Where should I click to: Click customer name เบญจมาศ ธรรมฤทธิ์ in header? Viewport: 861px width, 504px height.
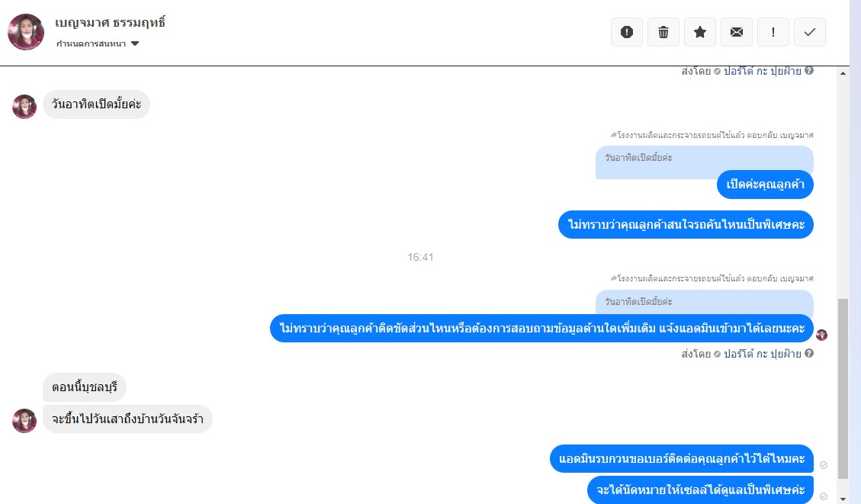click(x=110, y=23)
